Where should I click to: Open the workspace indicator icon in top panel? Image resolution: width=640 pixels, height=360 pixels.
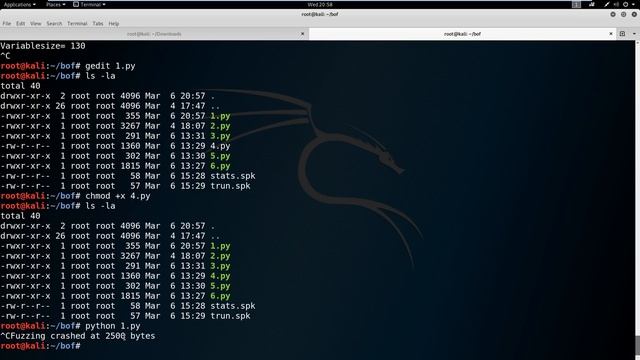(x=576, y=4)
